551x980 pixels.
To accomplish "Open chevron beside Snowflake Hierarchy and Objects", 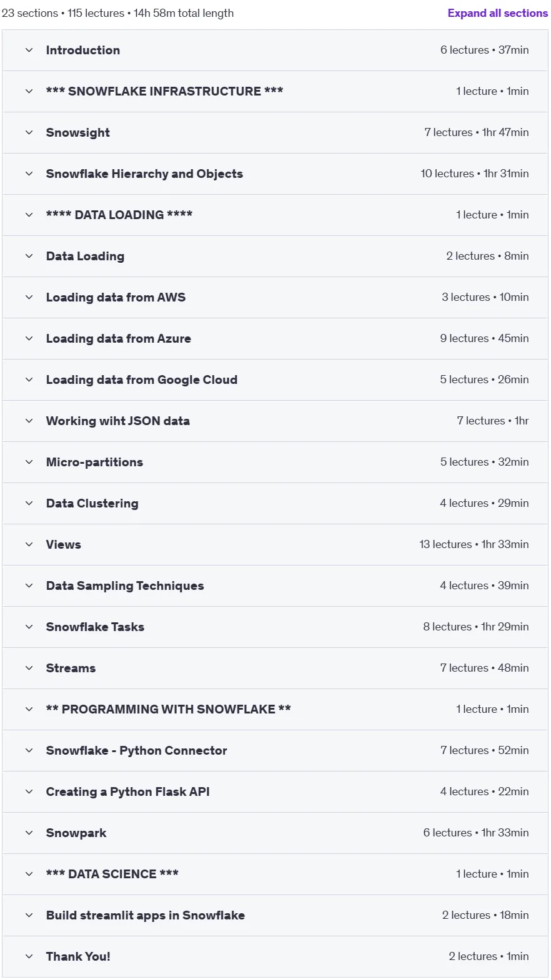I will 29,174.
